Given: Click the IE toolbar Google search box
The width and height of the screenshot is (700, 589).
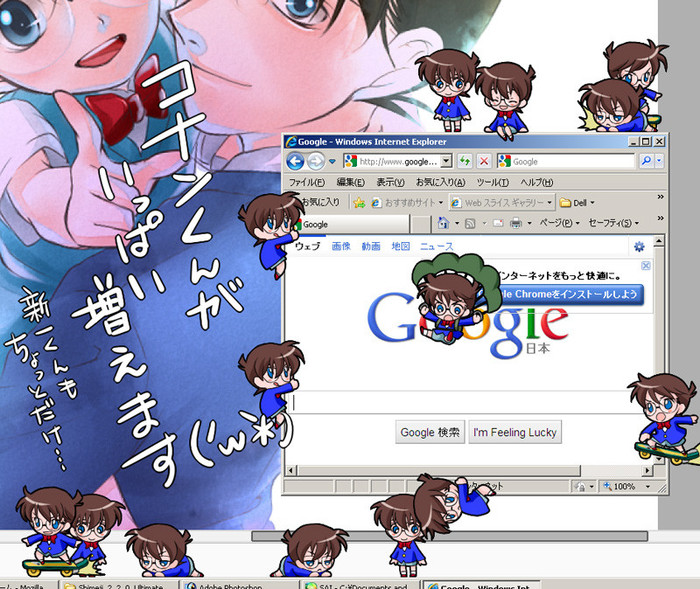Looking at the screenshot, I should [566, 161].
